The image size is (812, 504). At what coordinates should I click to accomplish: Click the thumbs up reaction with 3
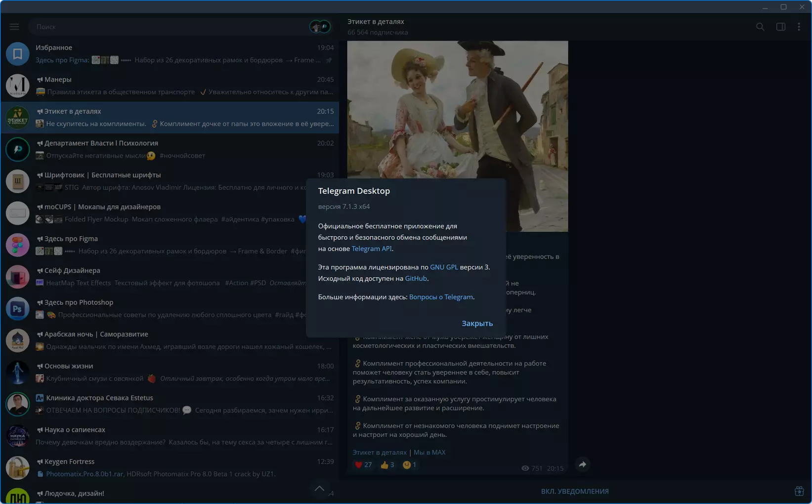[387, 465]
